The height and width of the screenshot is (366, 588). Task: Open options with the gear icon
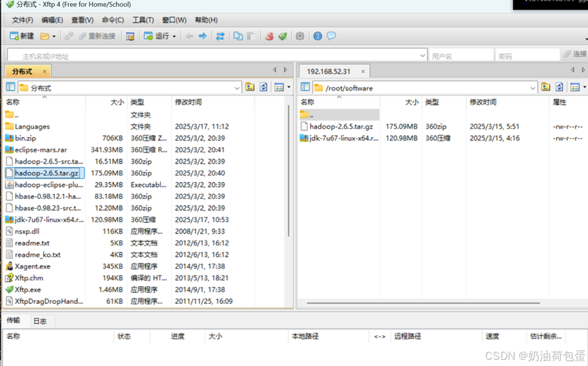click(300, 36)
